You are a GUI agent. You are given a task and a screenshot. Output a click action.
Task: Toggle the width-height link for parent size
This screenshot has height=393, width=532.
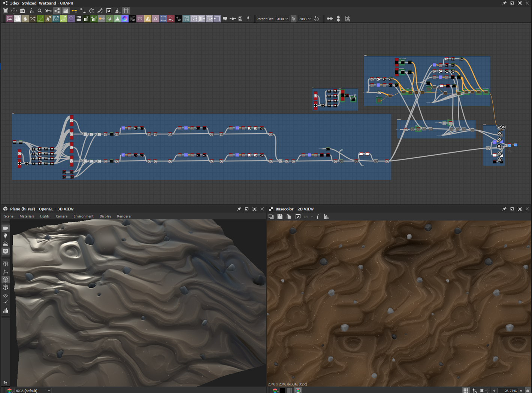point(293,19)
